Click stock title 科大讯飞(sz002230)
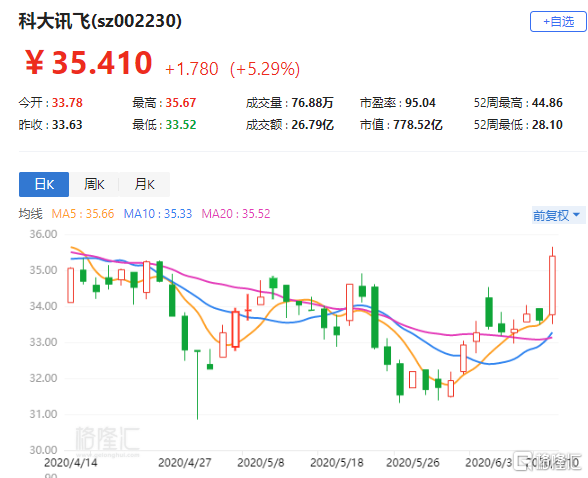Image resolution: width=588 pixels, height=478 pixels. pyautogui.click(x=100, y=21)
